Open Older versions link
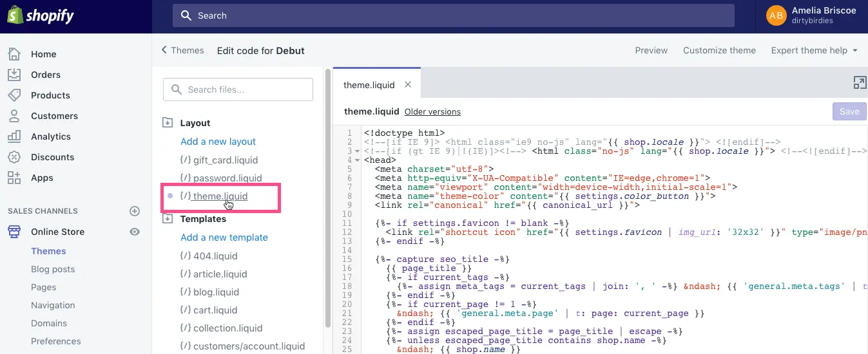 (432, 112)
